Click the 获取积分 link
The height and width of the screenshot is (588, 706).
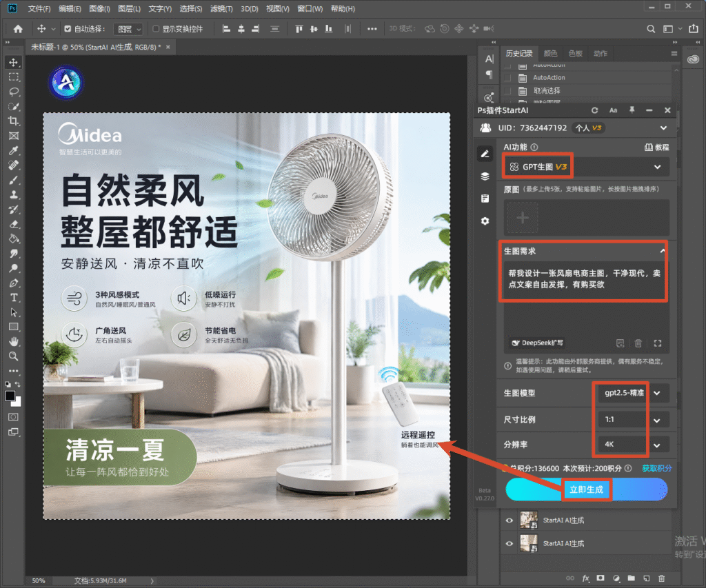click(x=656, y=468)
